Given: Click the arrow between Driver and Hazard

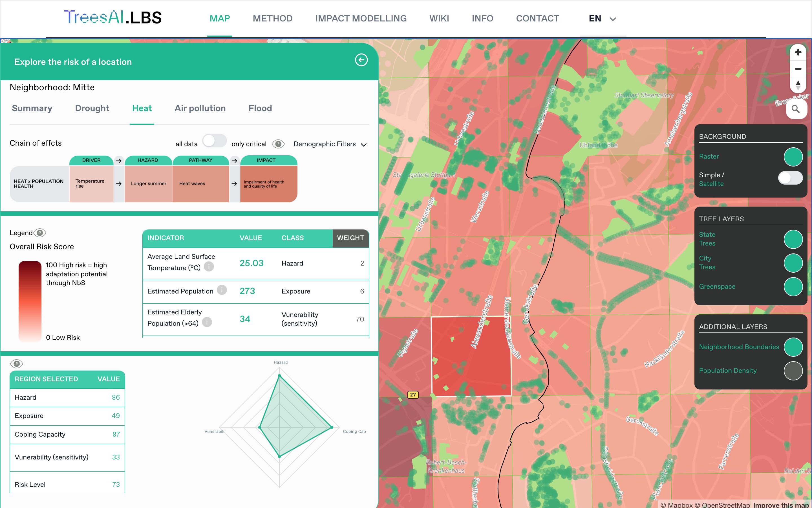Looking at the screenshot, I should (119, 161).
